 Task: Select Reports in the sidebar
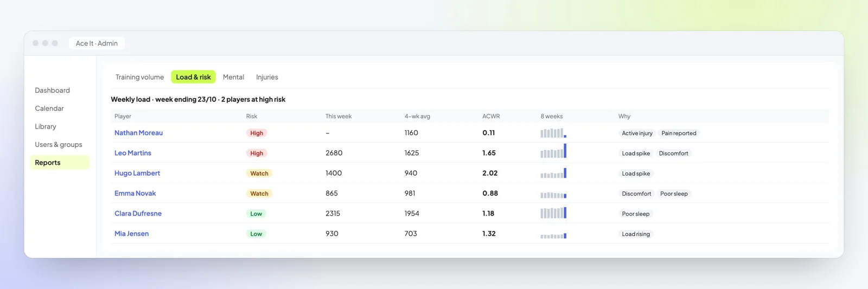pyautogui.click(x=60, y=162)
